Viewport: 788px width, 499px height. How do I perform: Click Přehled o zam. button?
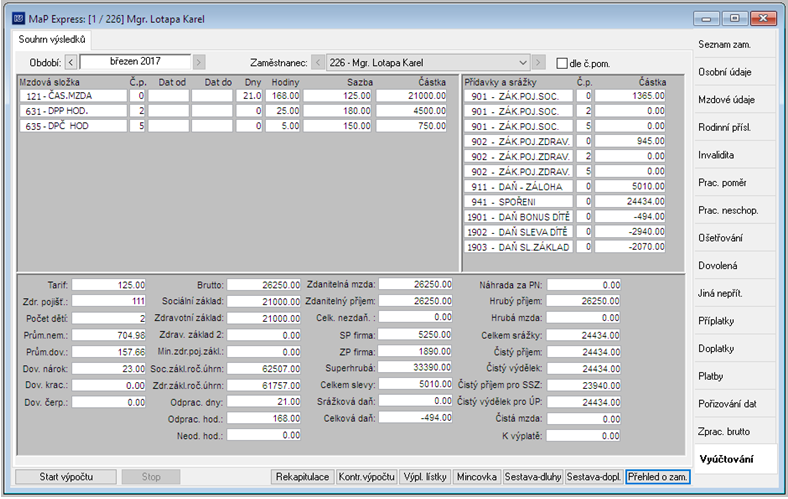tap(658, 477)
